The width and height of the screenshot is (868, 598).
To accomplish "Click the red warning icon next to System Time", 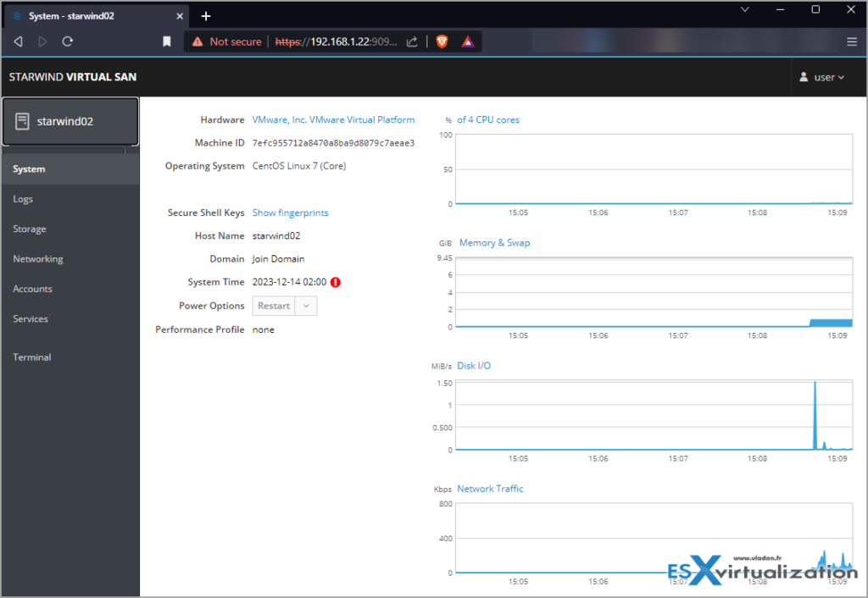I will pyautogui.click(x=335, y=281).
